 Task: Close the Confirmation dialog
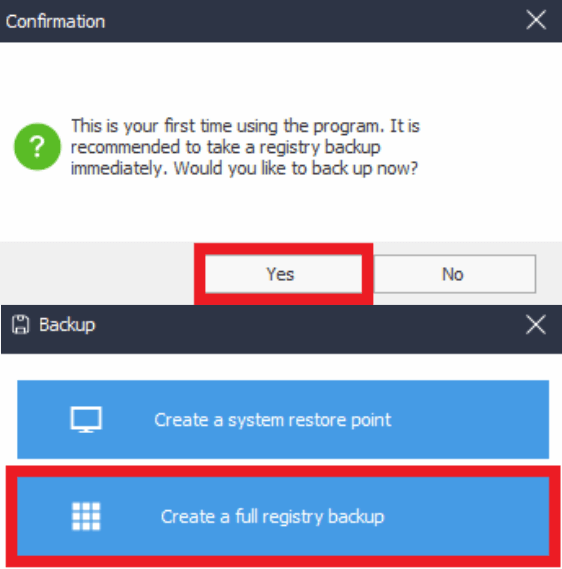(x=536, y=20)
